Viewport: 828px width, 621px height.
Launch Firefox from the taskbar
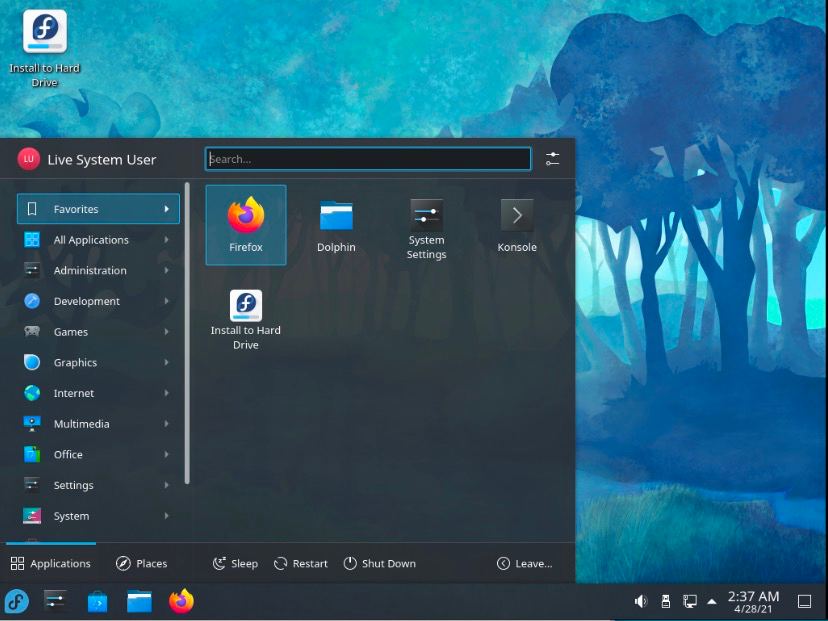tap(181, 601)
